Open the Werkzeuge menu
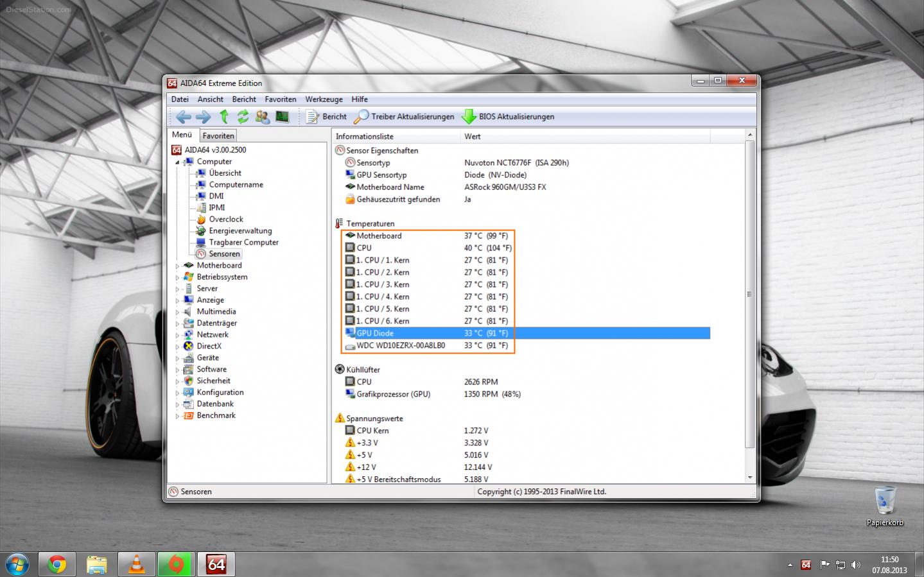Image resolution: width=924 pixels, height=577 pixels. (x=324, y=99)
